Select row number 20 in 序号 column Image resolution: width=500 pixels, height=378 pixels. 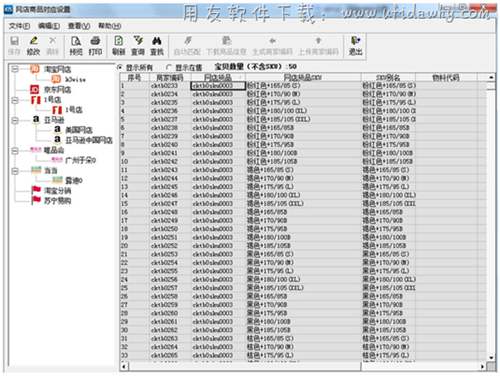tap(134, 246)
